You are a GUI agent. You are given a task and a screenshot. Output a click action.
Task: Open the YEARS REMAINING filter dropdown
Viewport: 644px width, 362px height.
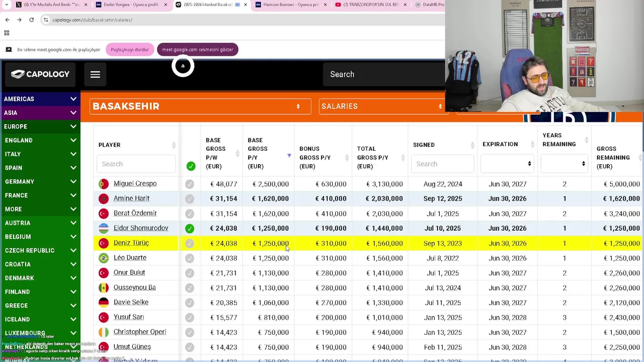coord(564,163)
